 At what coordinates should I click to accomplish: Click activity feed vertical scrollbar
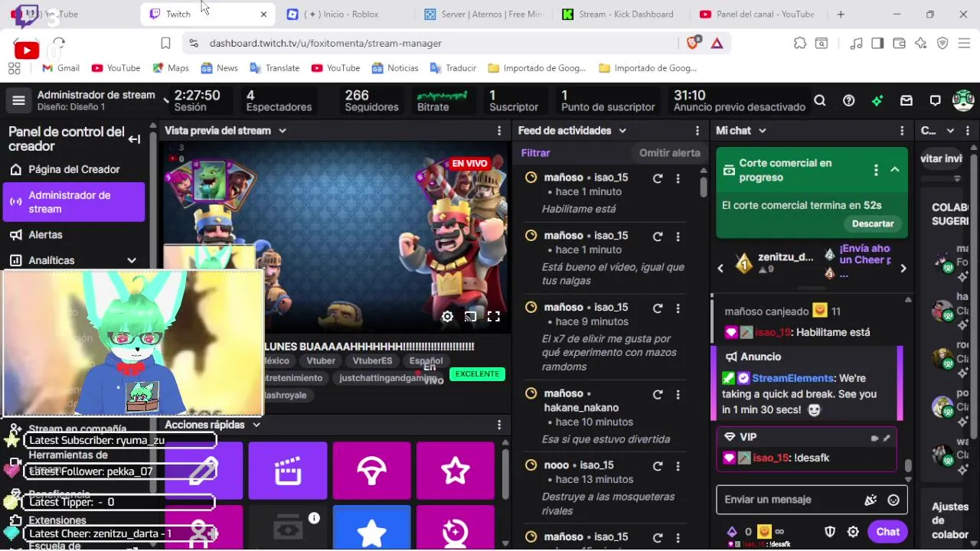tap(704, 187)
